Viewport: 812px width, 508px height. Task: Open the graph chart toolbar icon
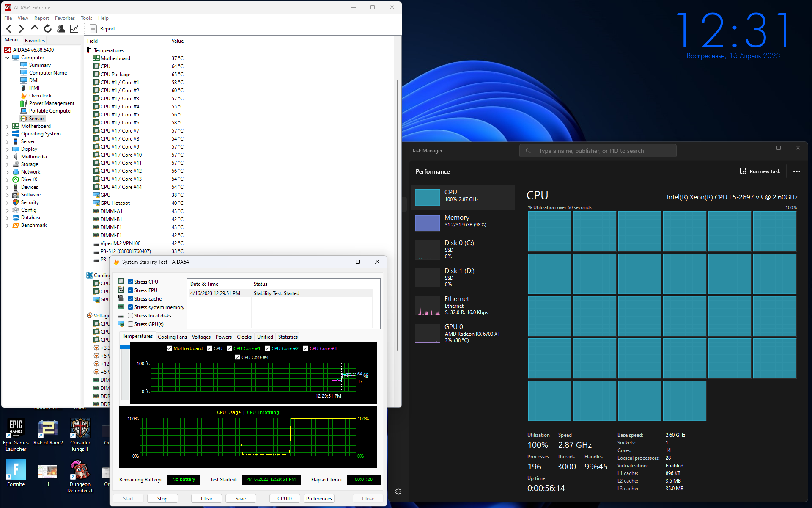(74, 29)
